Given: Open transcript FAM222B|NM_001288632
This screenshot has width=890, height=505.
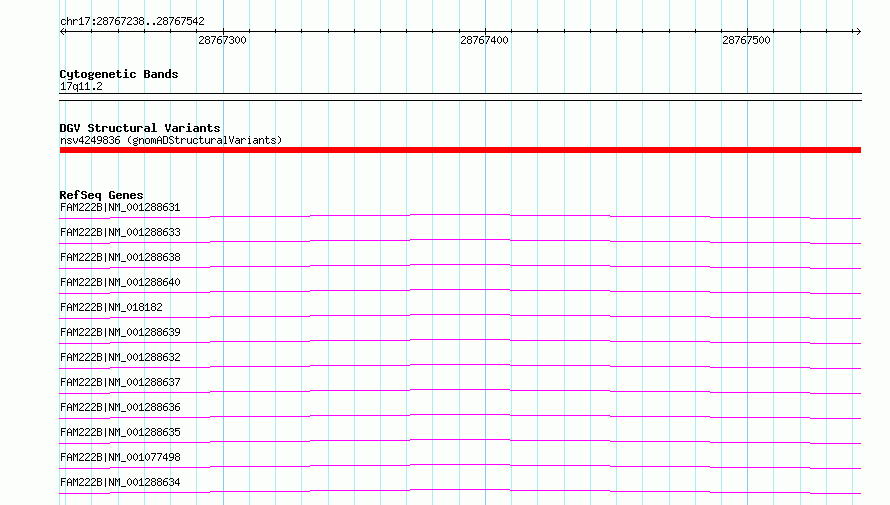Looking at the screenshot, I should (x=120, y=357).
